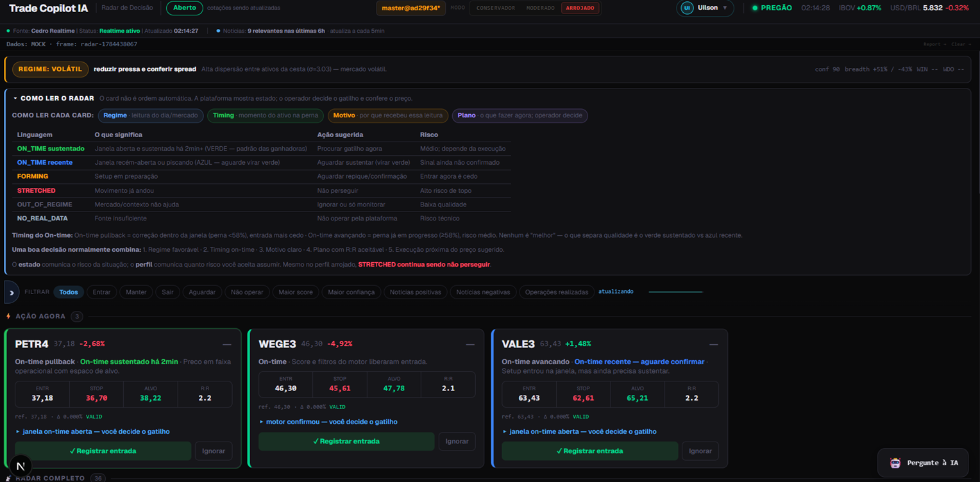The width and height of the screenshot is (980, 482).
Task: Select the Maior score filter
Action: click(296, 292)
